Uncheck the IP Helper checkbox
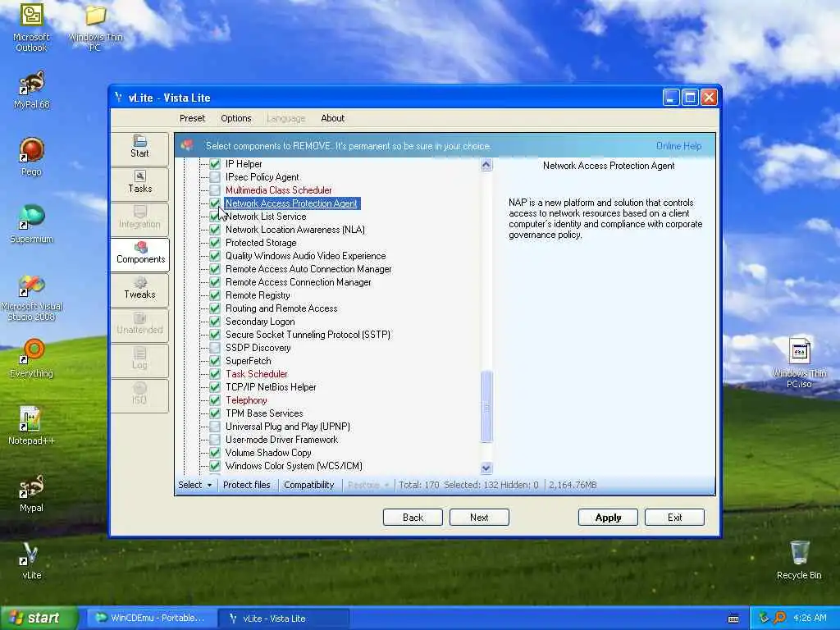Screen dimensions: 840x630 coord(215,164)
